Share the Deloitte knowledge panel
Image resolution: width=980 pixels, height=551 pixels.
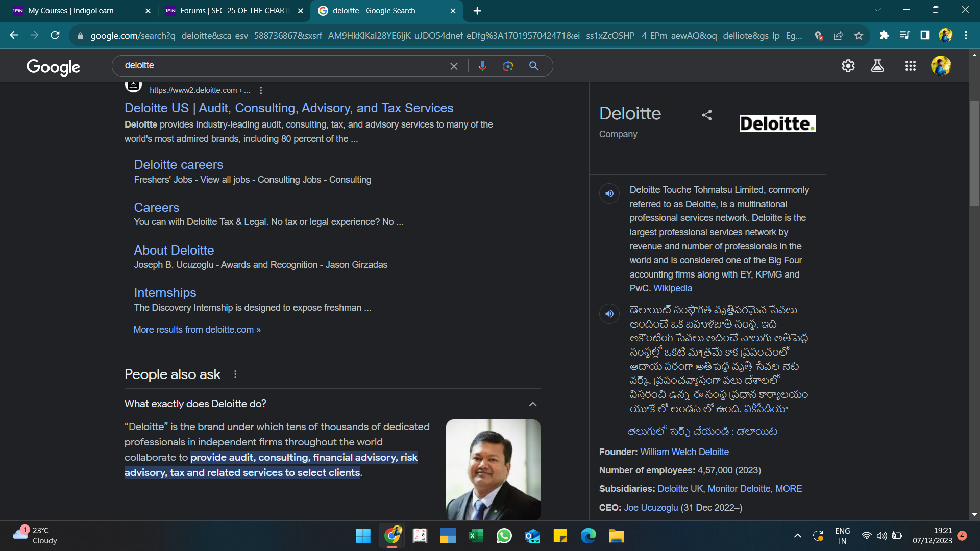coord(707,115)
